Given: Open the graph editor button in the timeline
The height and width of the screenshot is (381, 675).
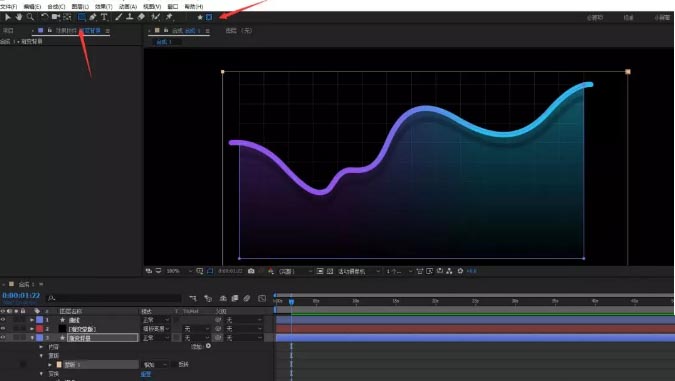Looking at the screenshot, I should coord(262,298).
